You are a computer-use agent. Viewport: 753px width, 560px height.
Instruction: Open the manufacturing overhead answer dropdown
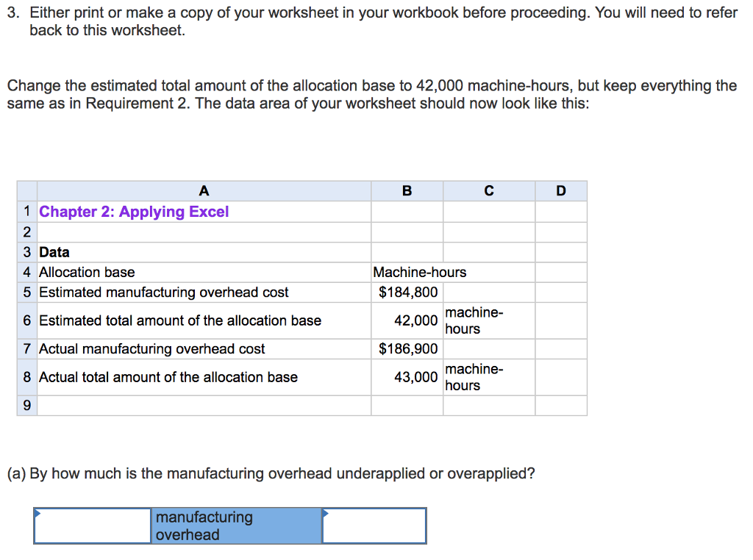[235, 525]
